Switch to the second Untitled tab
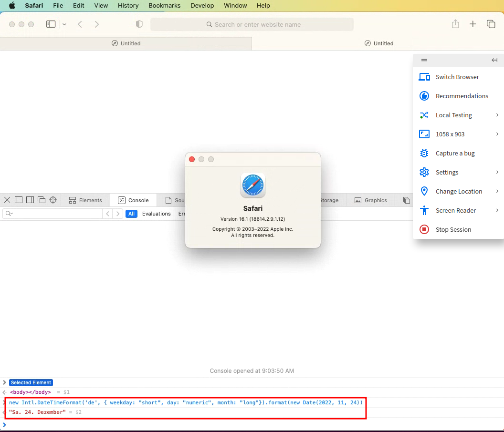This screenshot has width=504, height=432. (378, 43)
